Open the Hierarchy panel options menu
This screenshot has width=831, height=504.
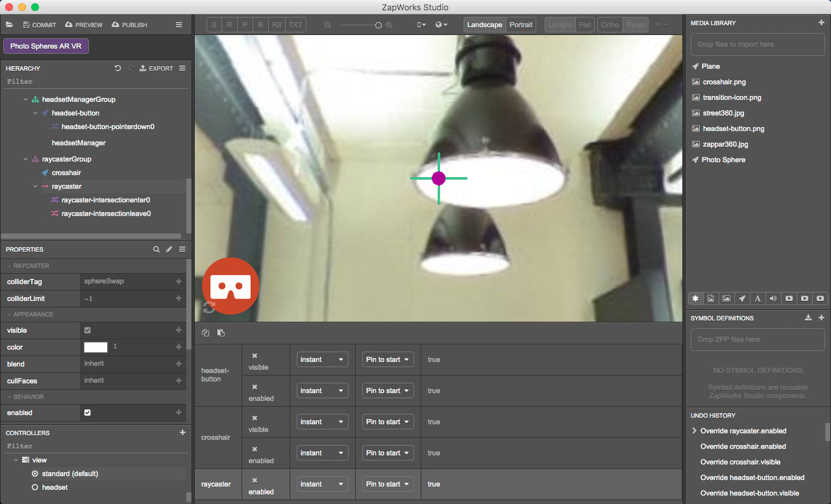pyautogui.click(x=182, y=68)
